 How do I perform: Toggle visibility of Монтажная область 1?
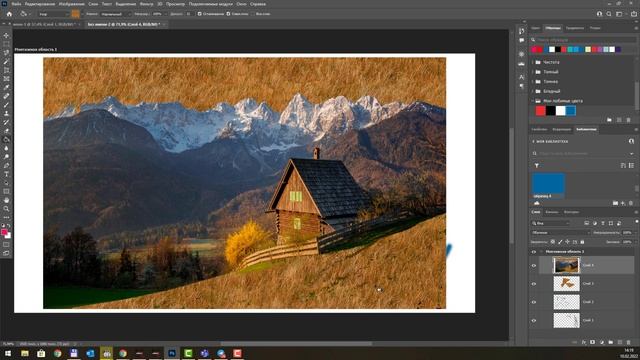(x=533, y=252)
